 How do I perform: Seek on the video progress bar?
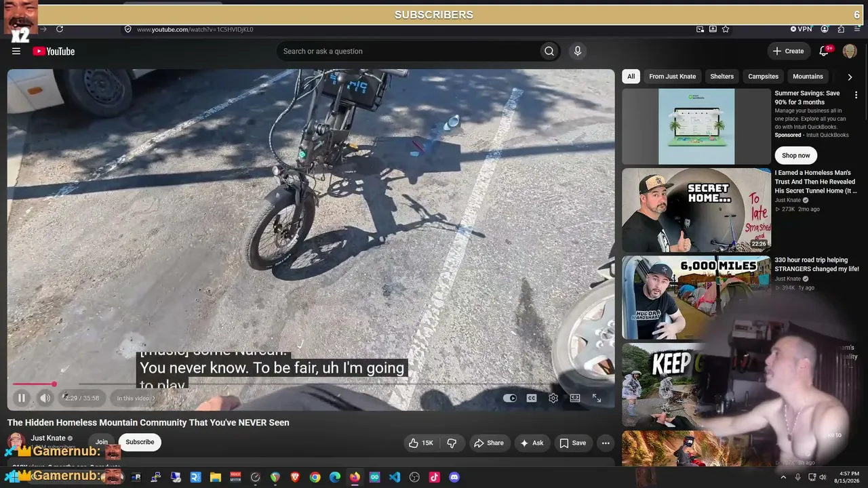click(311, 384)
